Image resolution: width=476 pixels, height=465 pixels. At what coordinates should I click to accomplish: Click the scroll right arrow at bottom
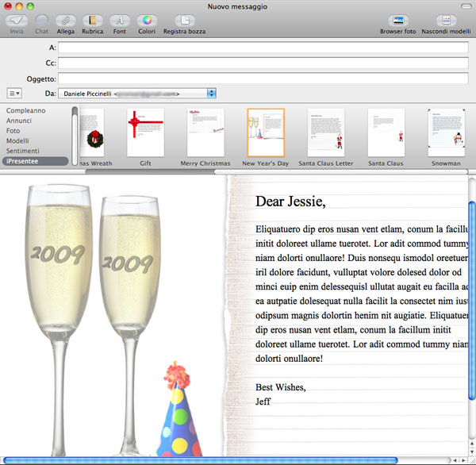[464, 460]
